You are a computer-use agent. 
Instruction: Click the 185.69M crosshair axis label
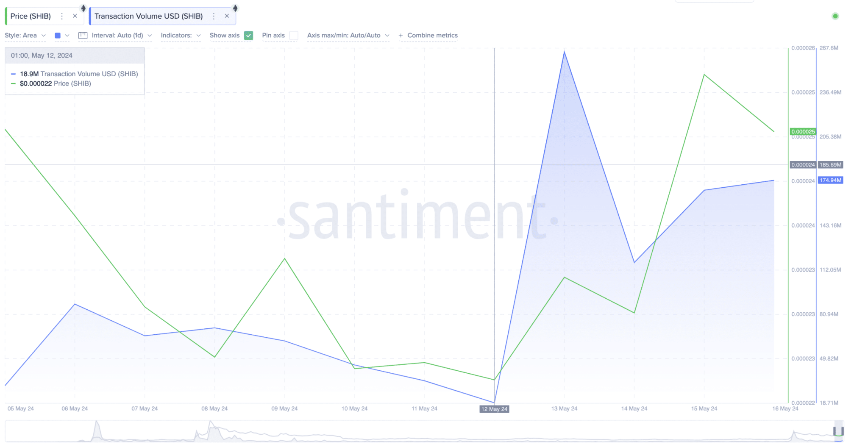point(830,165)
